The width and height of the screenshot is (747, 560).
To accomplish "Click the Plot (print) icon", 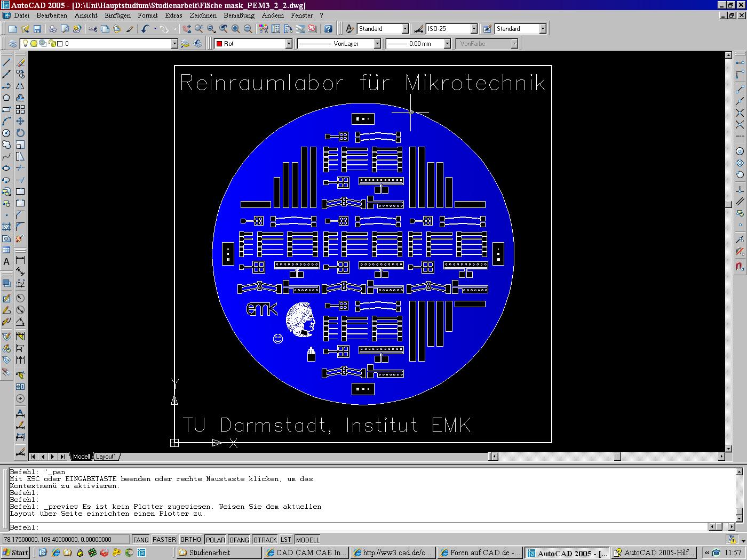I will point(53,29).
